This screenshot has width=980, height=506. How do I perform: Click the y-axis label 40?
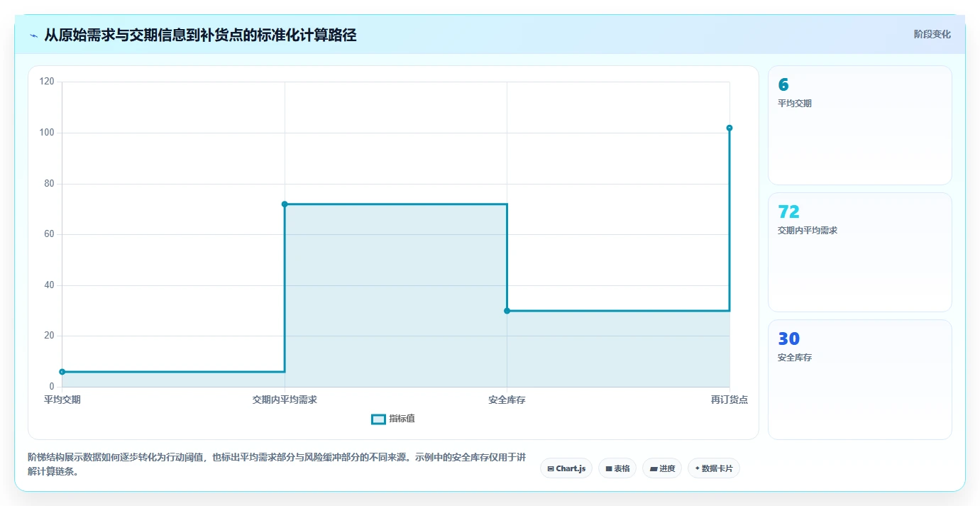point(49,285)
